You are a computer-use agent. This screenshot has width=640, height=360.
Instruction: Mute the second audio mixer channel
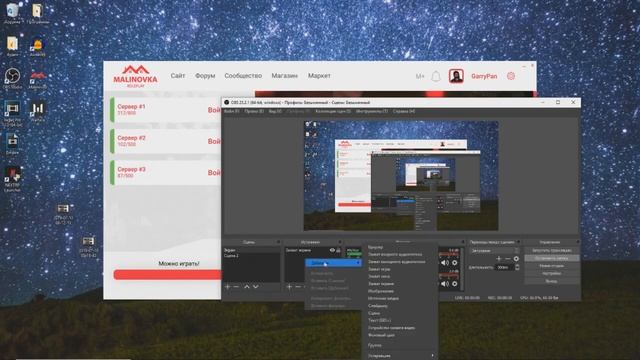pyautogui.click(x=445, y=284)
